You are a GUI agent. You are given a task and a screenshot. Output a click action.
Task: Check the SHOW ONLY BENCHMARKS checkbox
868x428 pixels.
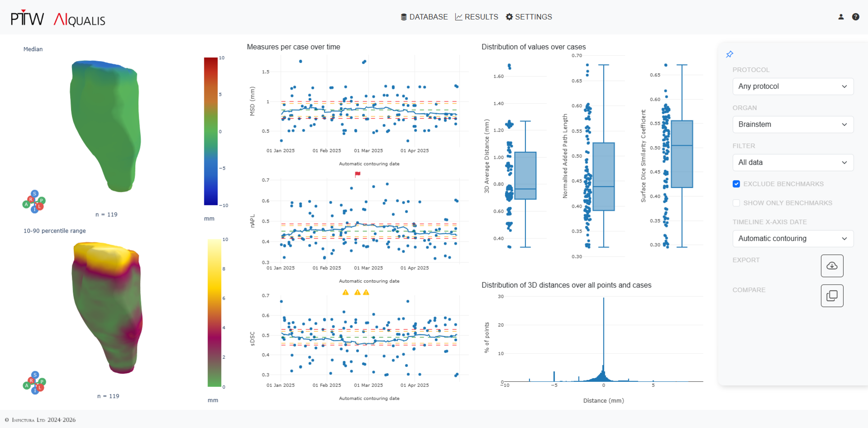click(x=736, y=203)
